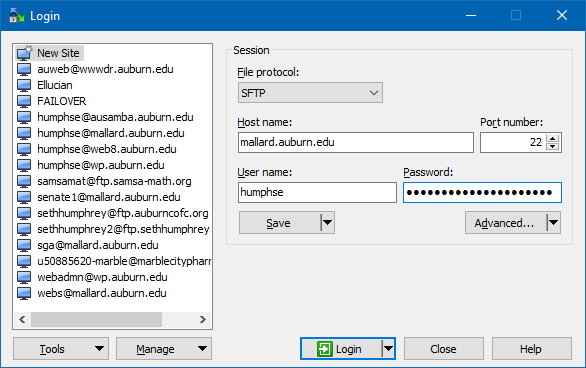Click the Close button
Viewport: 586px width, 368px height.
[444, 349]
